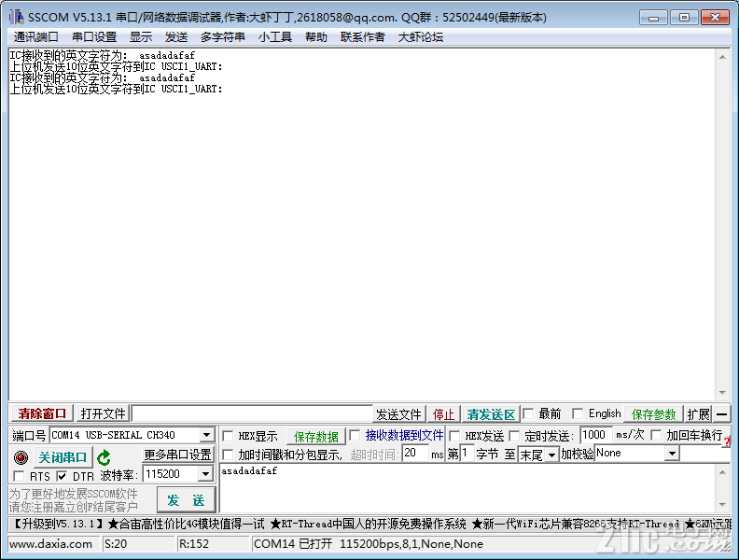
Task: Enable HEX显示 checkbox
Action: click(228, 436)
